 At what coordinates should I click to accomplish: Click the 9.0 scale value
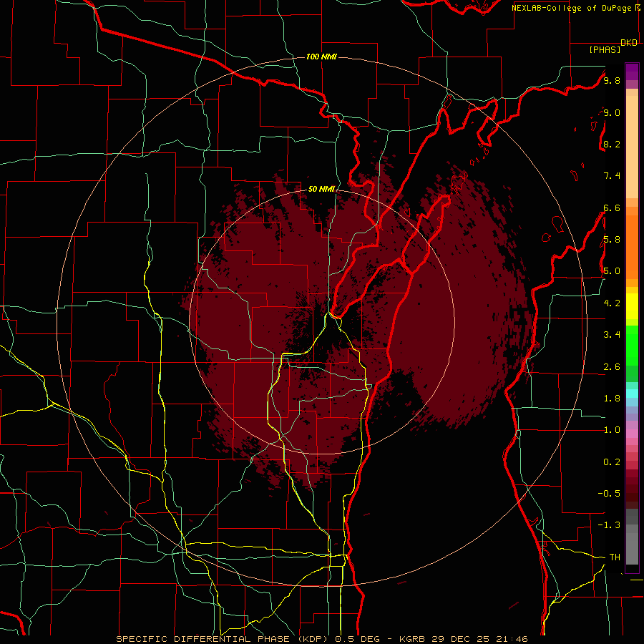pos(612,112)
